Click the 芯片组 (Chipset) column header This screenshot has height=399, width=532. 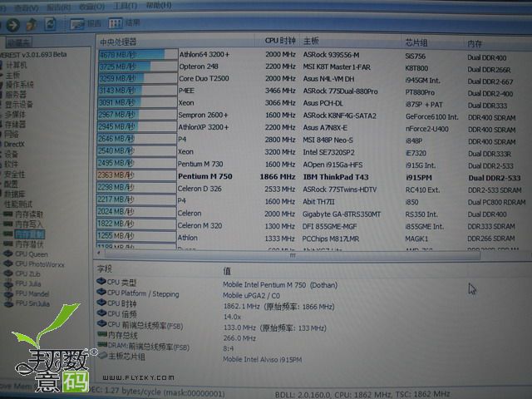tap(416, 42)
